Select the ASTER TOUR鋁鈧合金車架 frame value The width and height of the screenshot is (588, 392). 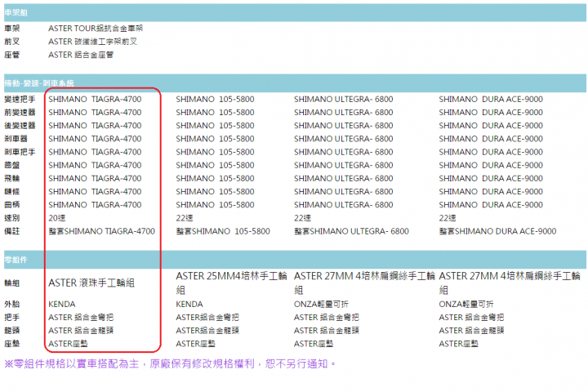point(96,29)
